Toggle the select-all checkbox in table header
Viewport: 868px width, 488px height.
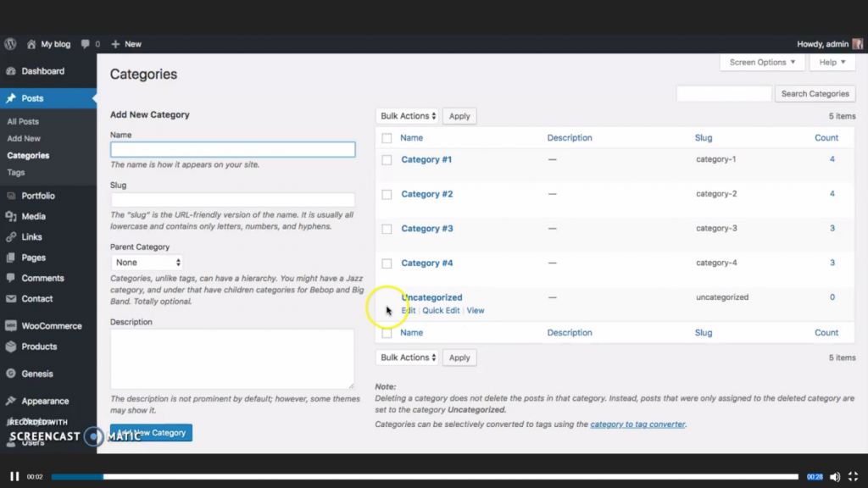pyautogui.click(x=387, y=138)
